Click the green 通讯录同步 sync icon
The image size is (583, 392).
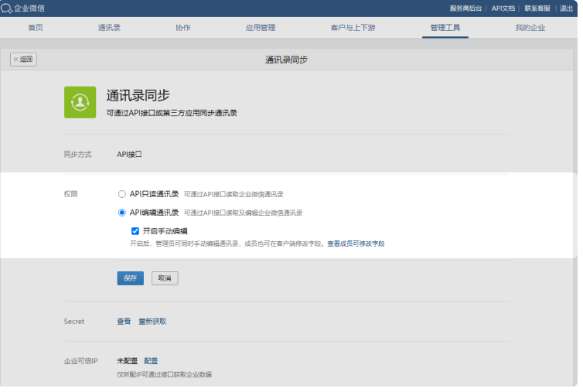click(80, 102)
